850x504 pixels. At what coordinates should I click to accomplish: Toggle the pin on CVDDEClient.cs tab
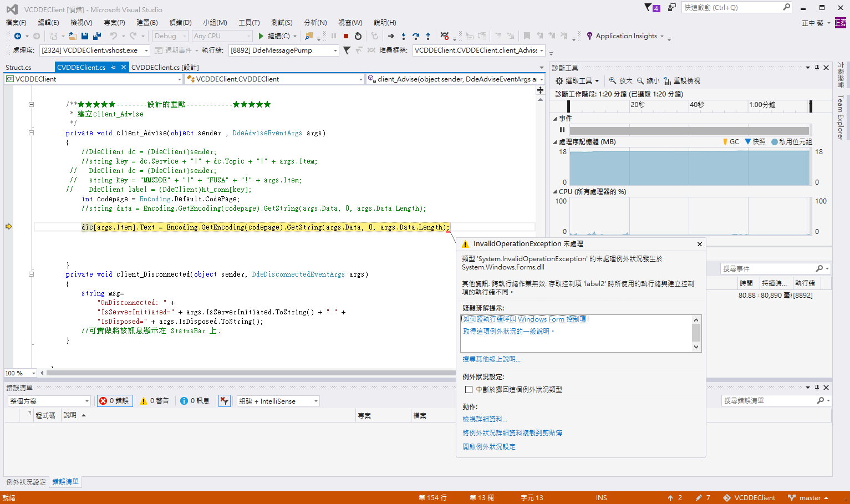point(113,68)
